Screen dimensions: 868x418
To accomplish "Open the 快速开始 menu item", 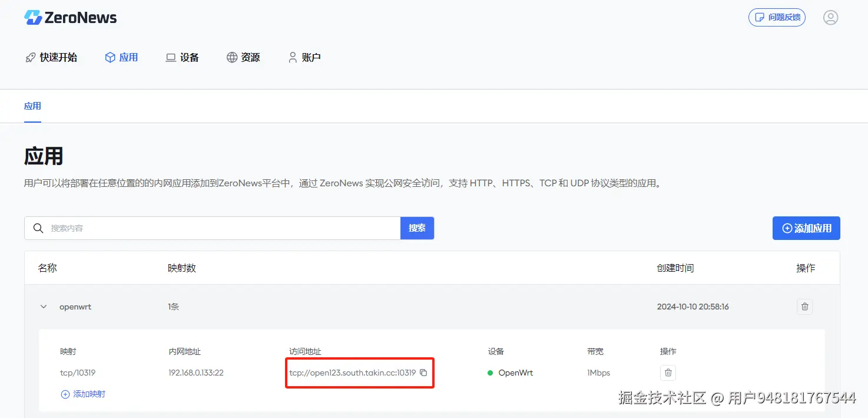I will click(51, 58).
